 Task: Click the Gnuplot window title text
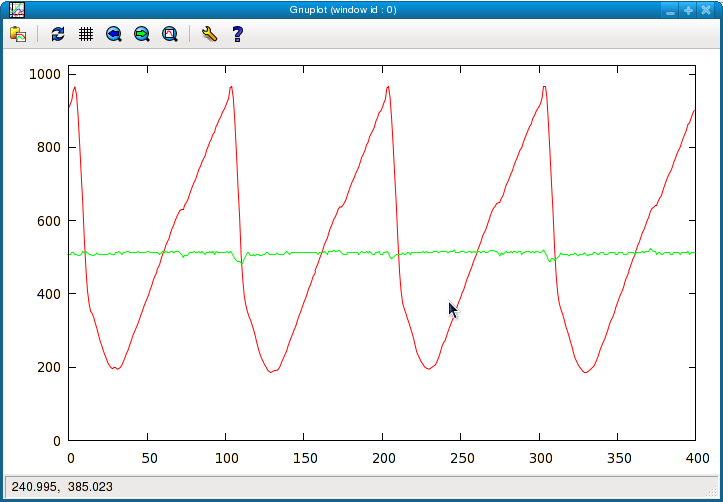pos(343,10)
